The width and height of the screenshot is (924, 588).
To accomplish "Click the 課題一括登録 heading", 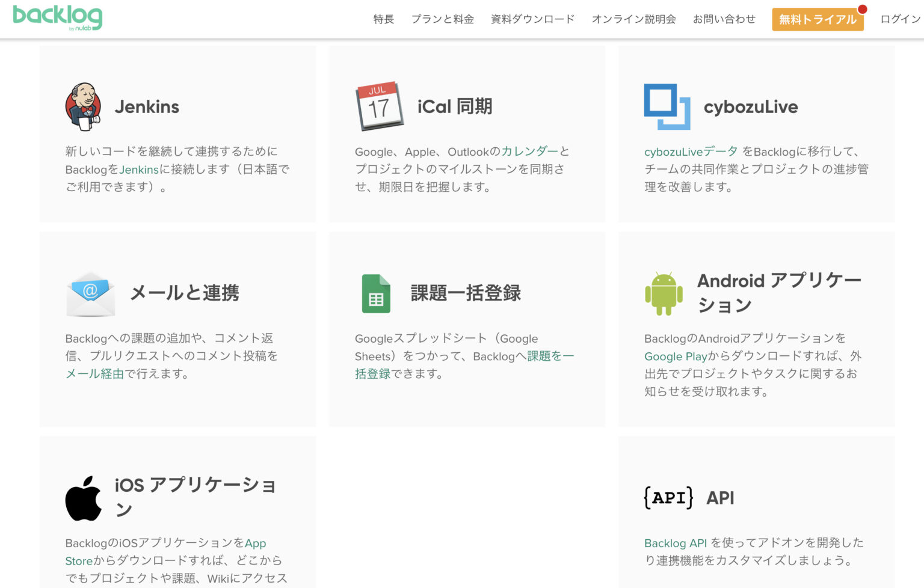I will click(x=466, y=293).
